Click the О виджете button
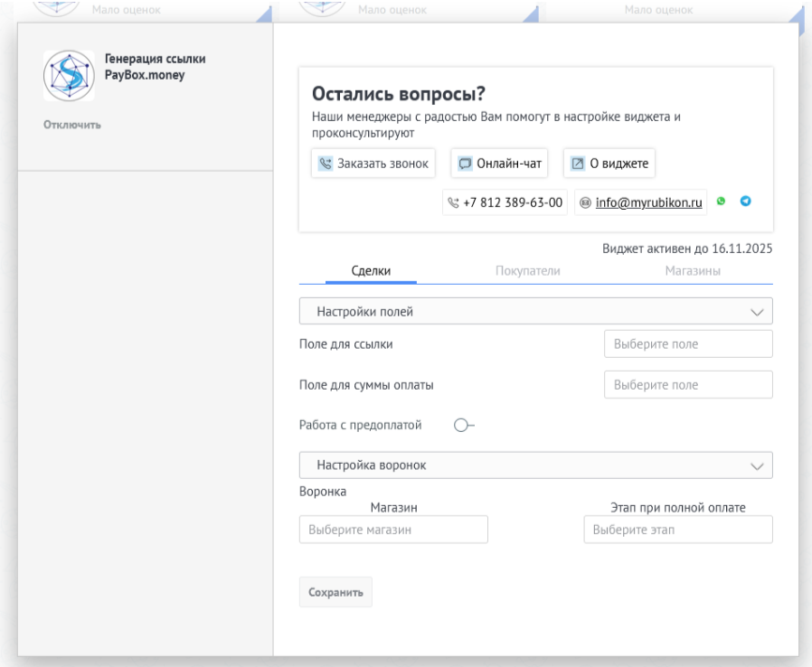 tap(609, 164)
